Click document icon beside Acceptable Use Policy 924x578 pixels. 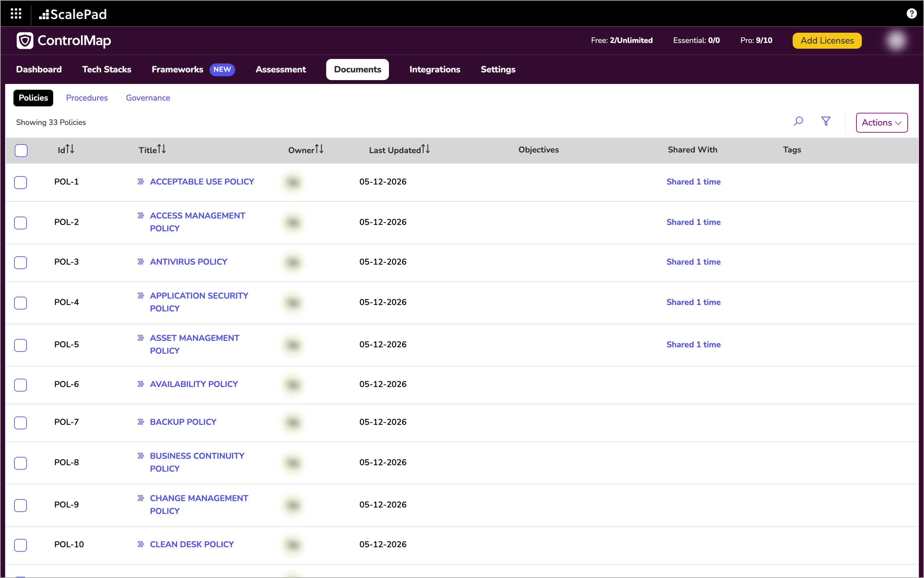[x=141, y=181]
